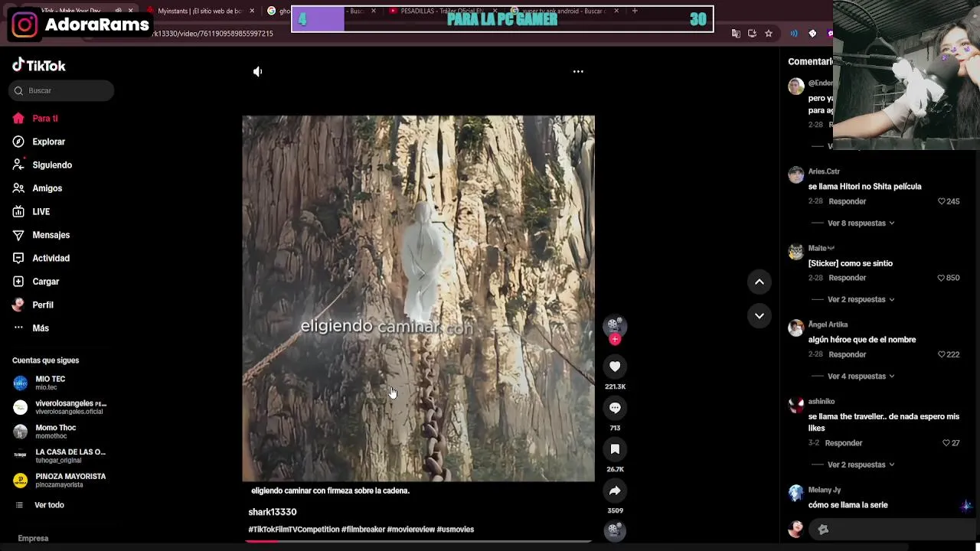The width and height of the screenshot is (980, 551).
Task: Like Aries.Cstr comment with 245 likes
Action: (942, 201)
